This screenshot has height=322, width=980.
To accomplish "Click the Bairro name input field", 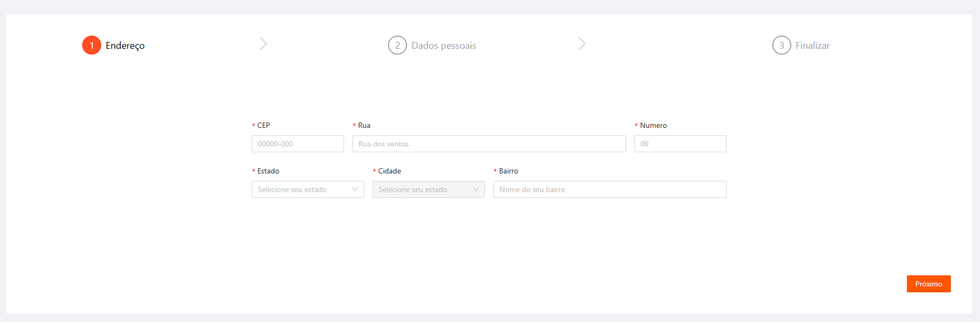I will (610, 189).
